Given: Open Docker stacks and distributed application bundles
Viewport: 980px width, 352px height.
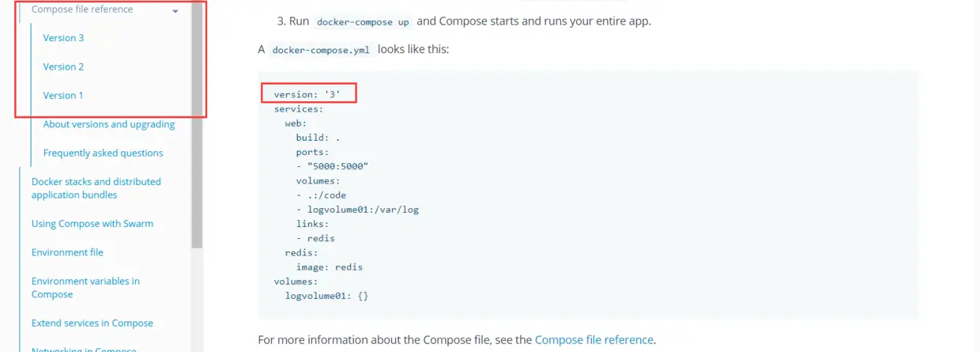Looking at the screenshot, I should click(96, 188).
